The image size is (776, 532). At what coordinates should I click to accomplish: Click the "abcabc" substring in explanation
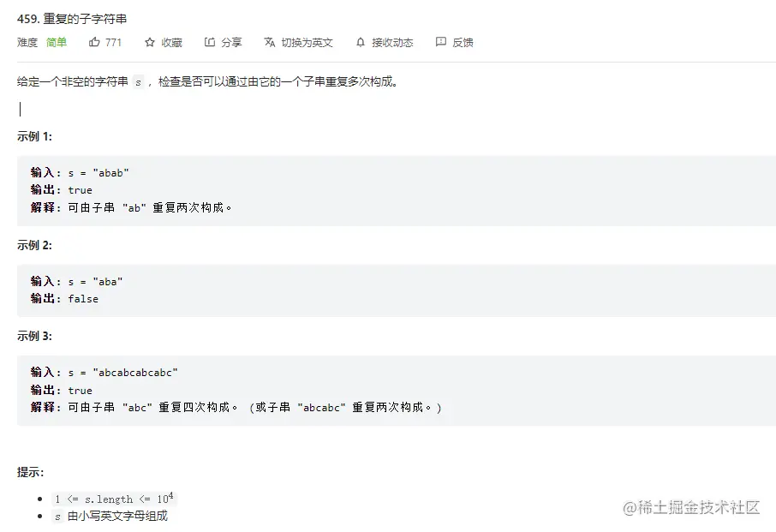click(x=322, y=407)
